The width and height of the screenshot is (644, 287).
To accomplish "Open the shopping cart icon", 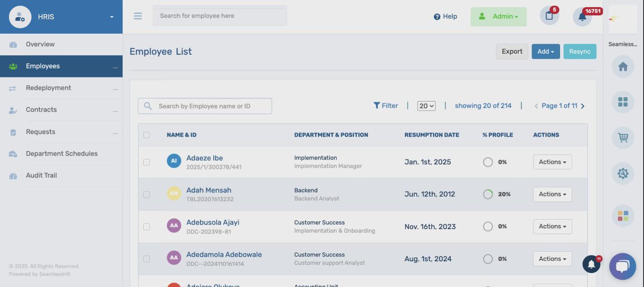I will tap(623, 137).
